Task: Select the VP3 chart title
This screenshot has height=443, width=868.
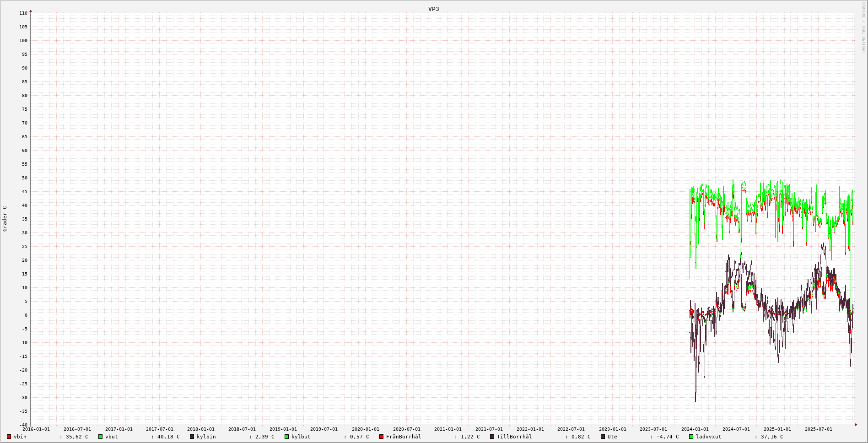Action: pos(433,9)
